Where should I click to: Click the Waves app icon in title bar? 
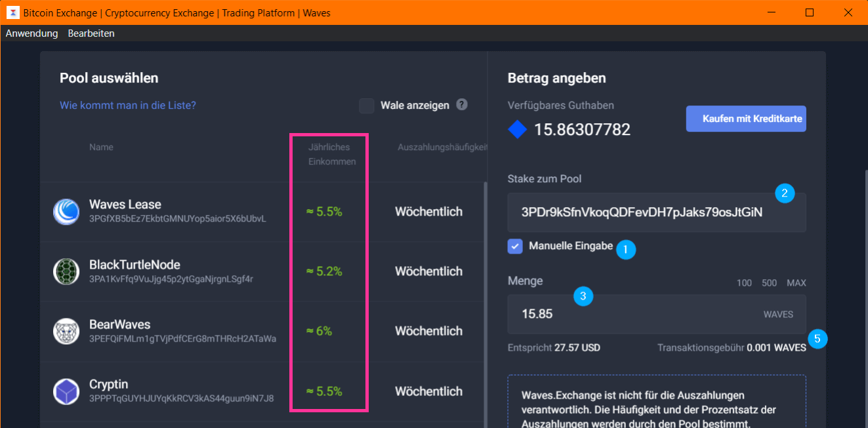pos(12,12)
